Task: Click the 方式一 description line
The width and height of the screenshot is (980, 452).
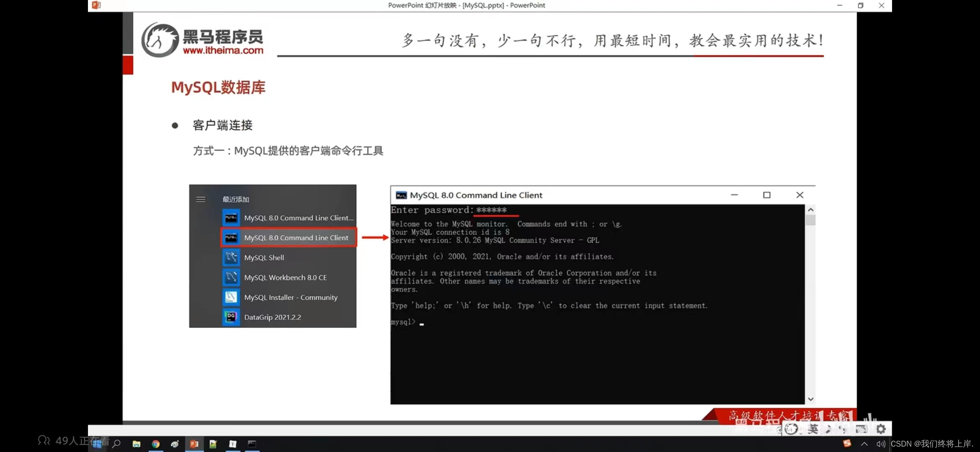Action: coord(288,151)
